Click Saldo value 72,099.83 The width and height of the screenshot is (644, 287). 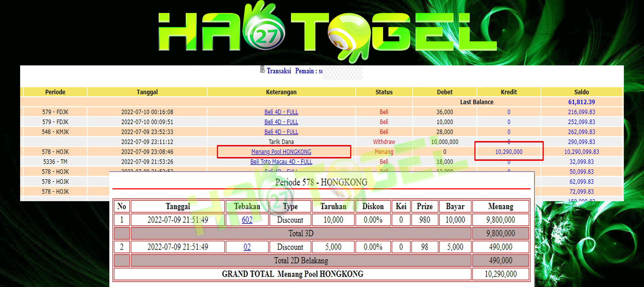point(581,191)
